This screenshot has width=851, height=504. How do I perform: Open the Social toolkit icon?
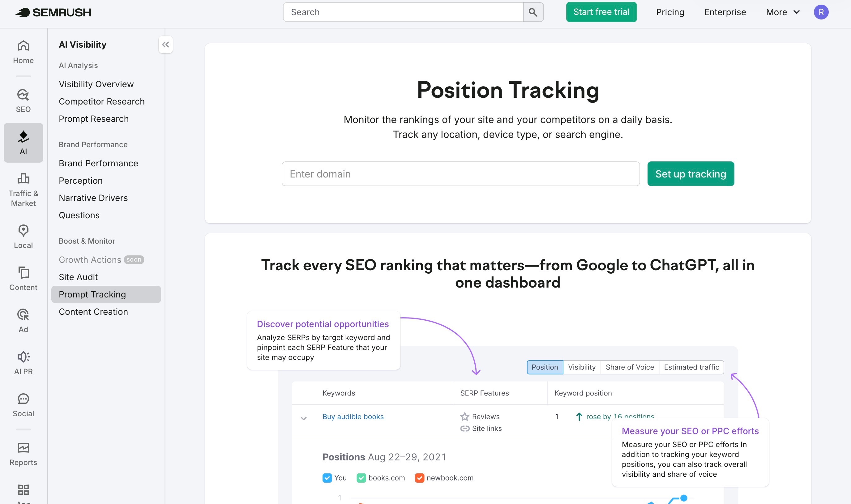click(x=23, y=405)
